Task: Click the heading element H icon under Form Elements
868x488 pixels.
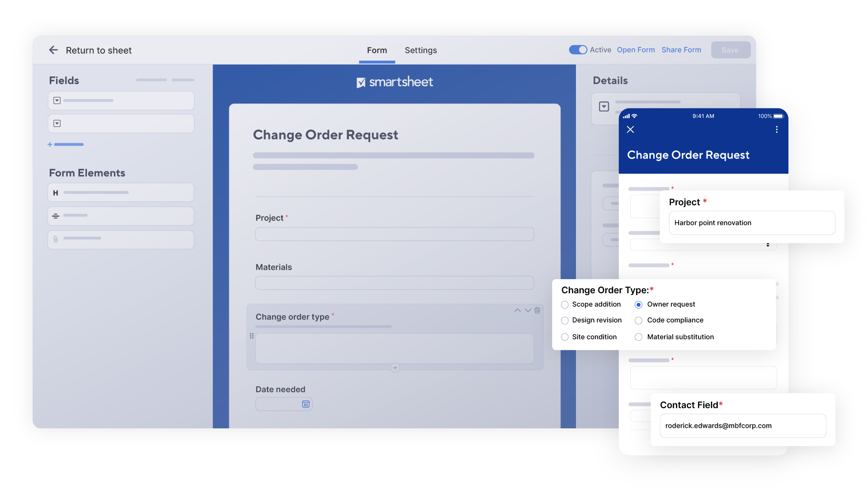Action: [56, 193]
